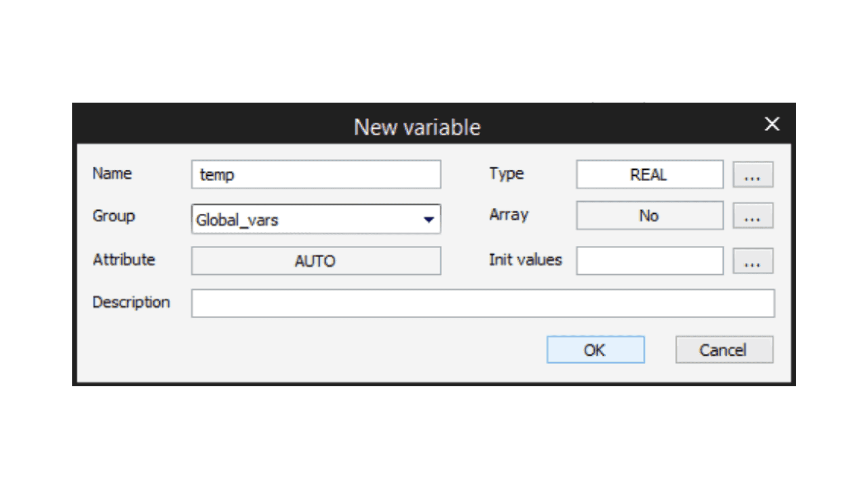Click the Array ellipsis button
The height and width of the screenshot is (488, 868).
pos(752,216)
